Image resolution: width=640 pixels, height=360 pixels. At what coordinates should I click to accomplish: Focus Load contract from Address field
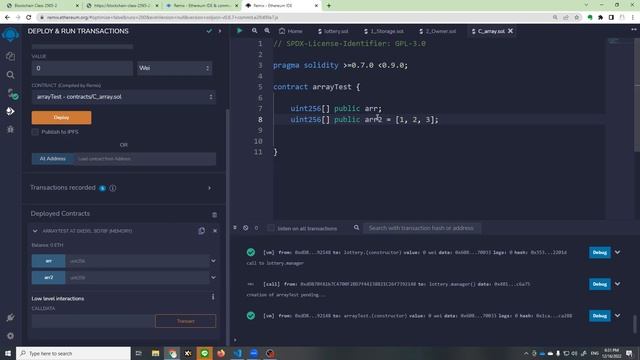point(145,159)
